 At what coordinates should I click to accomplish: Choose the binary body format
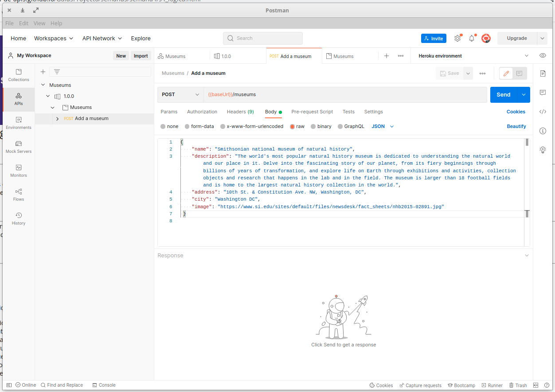pyautogui.click(x=320, y=126)
